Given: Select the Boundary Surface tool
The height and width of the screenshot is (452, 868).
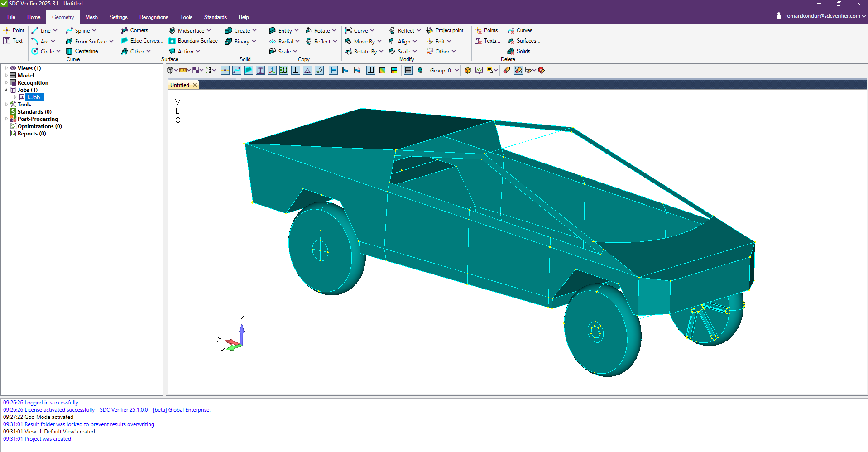Looking at the screenshot, I should (193, 41).
